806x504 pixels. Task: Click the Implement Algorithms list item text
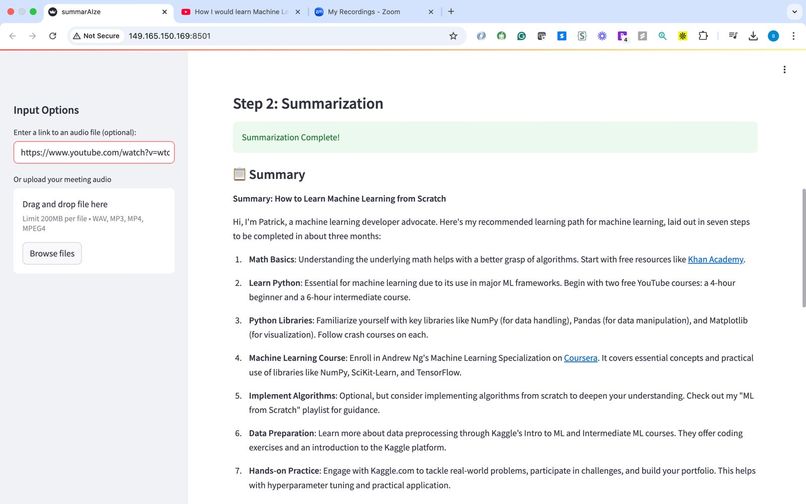click(x=501, y=403)
